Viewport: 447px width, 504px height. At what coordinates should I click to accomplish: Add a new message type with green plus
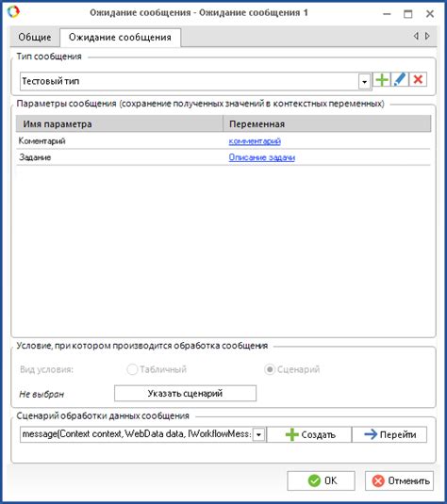click(382, 79)
